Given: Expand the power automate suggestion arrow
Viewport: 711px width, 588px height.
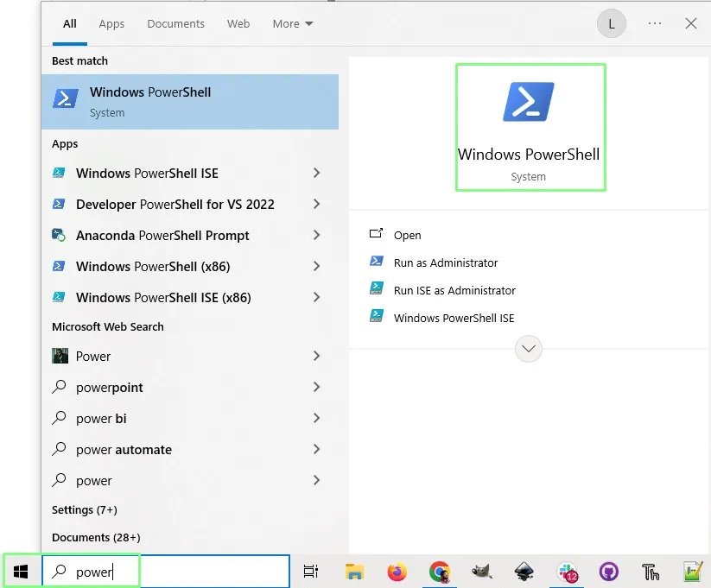Looking at the screenshot, I should click(316, 449).
